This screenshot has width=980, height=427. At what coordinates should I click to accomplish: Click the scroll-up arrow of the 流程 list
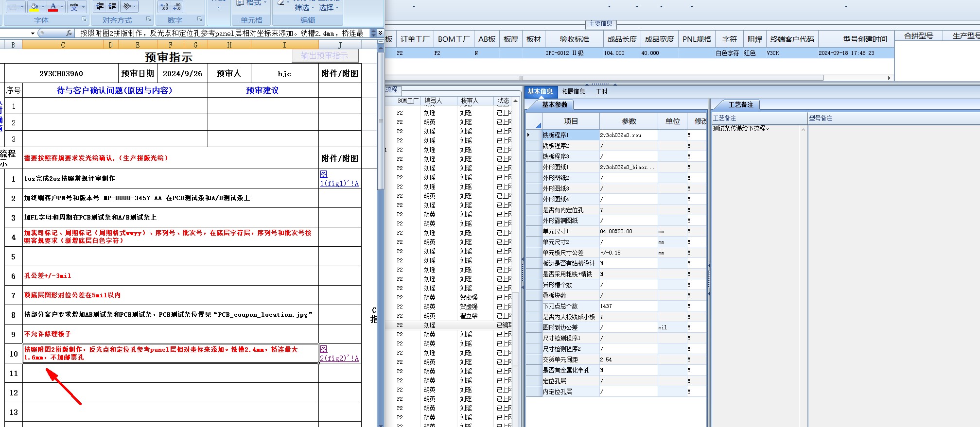(x=515, y=101)
